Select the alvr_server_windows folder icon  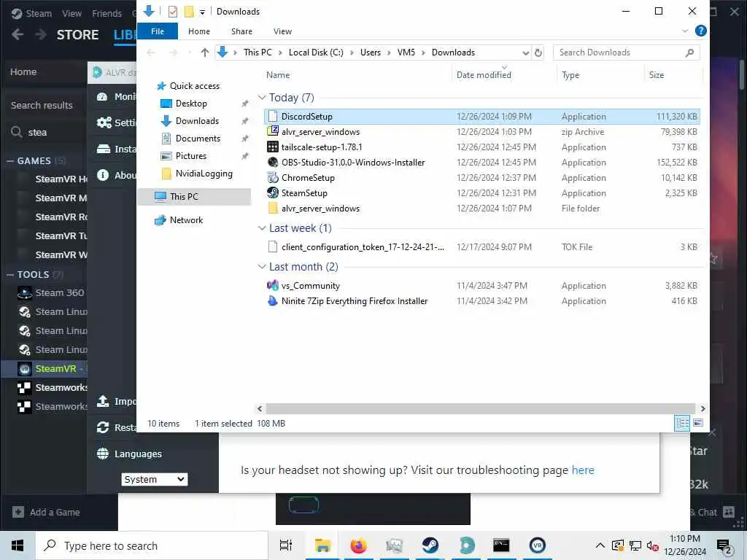pos(273,208)
